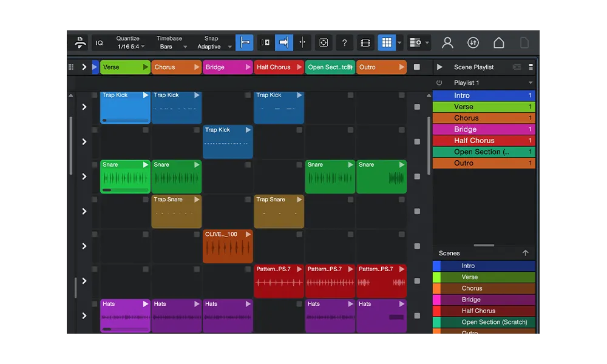Open the dropdown arrow beside the track list icon
The image size is (607, 364).
click(x=427, y=43)
